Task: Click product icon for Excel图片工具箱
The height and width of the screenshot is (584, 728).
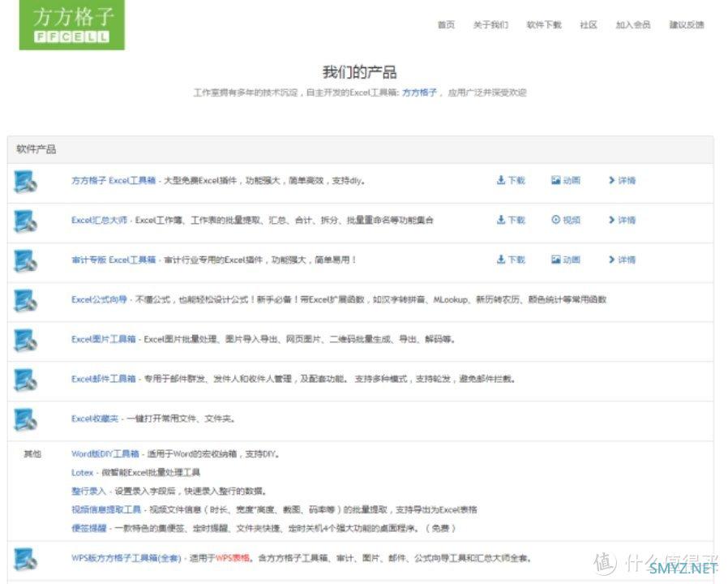Action: [25, 341]
